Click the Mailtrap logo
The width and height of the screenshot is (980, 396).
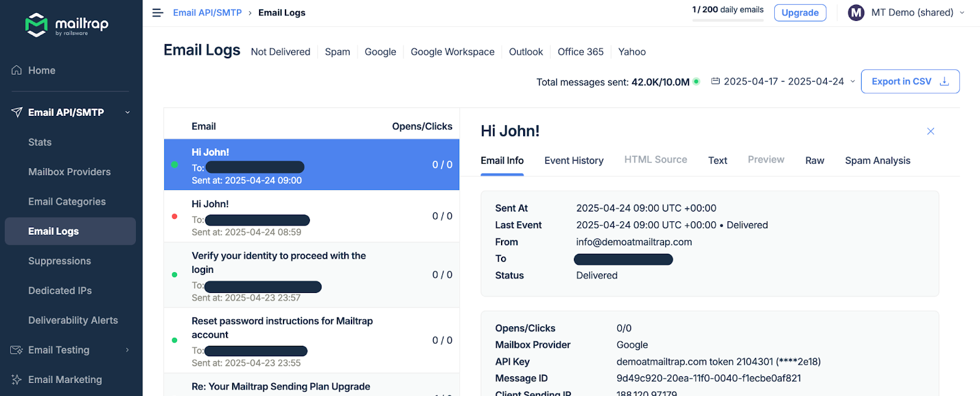[x=66, y=25]
